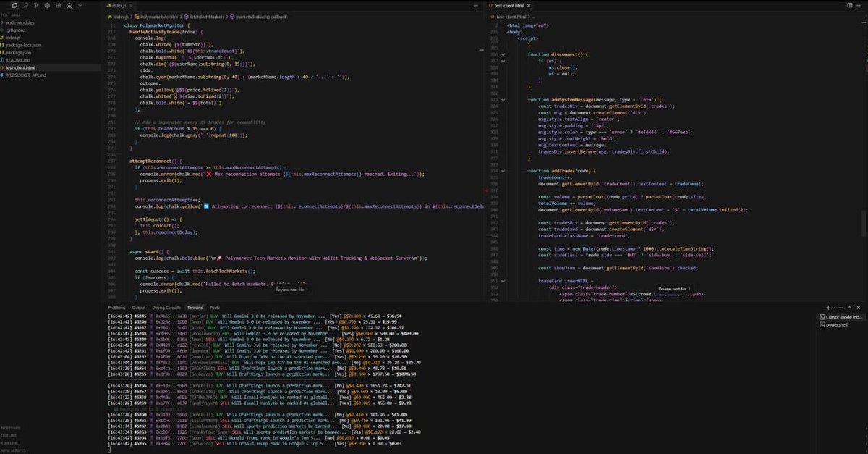Open the Search view icon
Viewport: 868px width, 454px height.
[25, 5]
